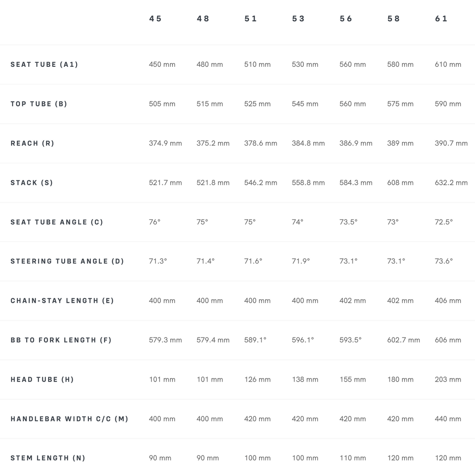Select the size 45 column header

coord(155,19)
